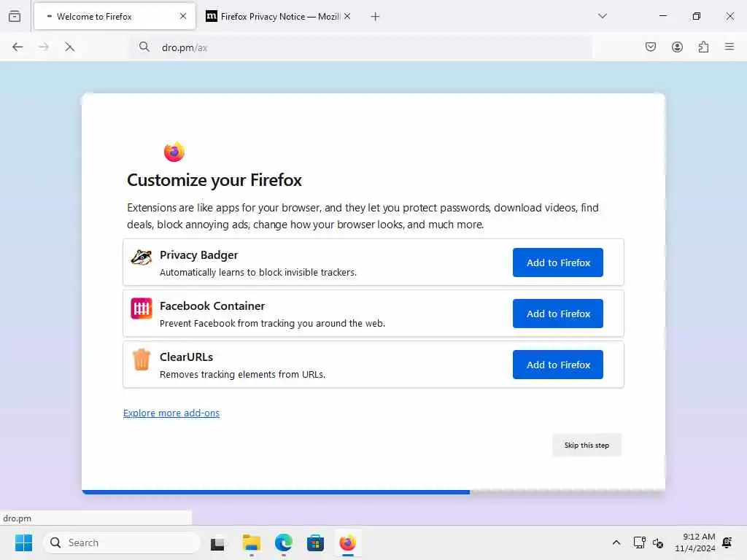Add Privacy Badger to Firefox
The height and width of the screenshot is (560, 747).
558,262
